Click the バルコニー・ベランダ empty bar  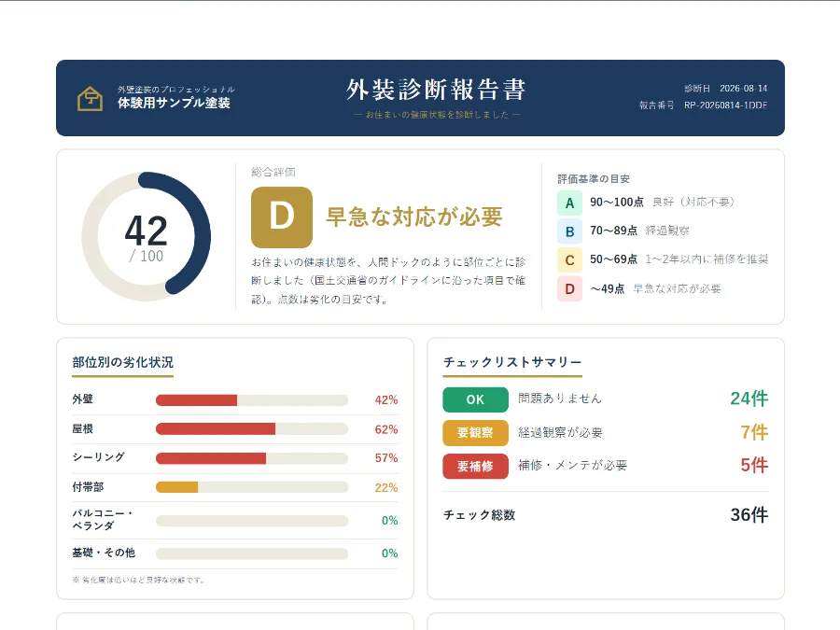252,521
